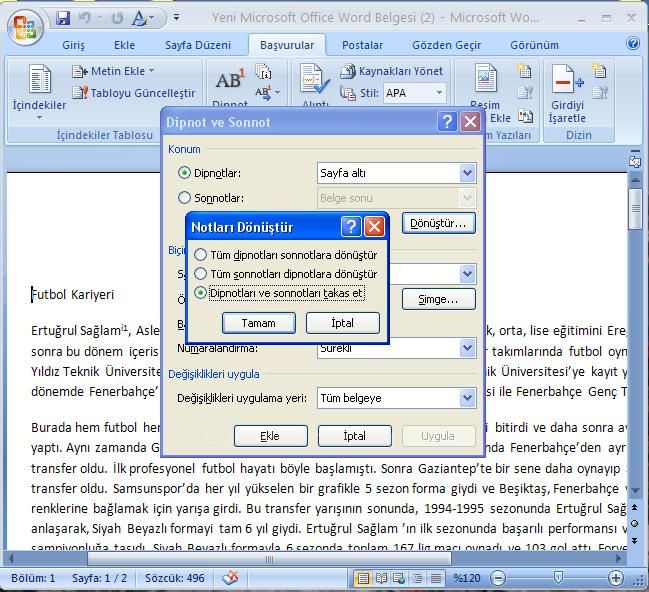
Task: Close the Notları Dönüştür dialog
Action: (x=374, y=226)
